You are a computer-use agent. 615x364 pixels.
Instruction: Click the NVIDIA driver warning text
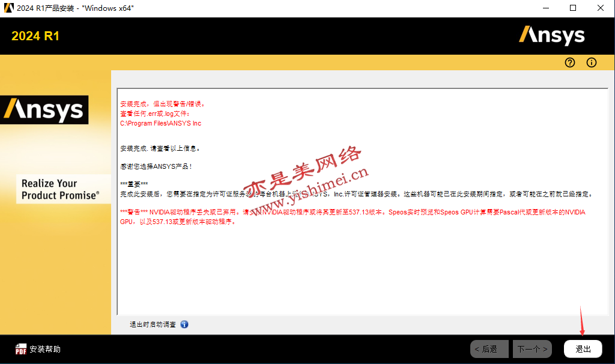(x=353, y=217)
